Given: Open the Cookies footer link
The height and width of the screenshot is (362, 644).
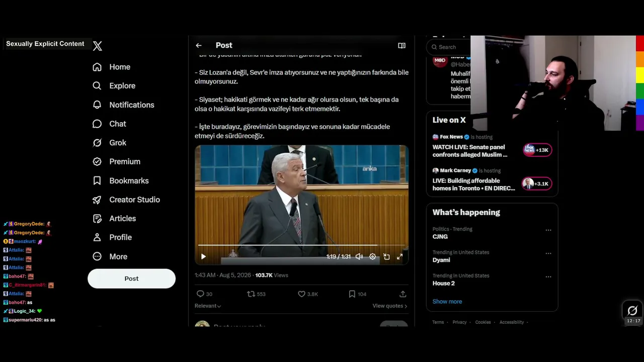Looking at the screenshot, I should (x=483, y=322).
